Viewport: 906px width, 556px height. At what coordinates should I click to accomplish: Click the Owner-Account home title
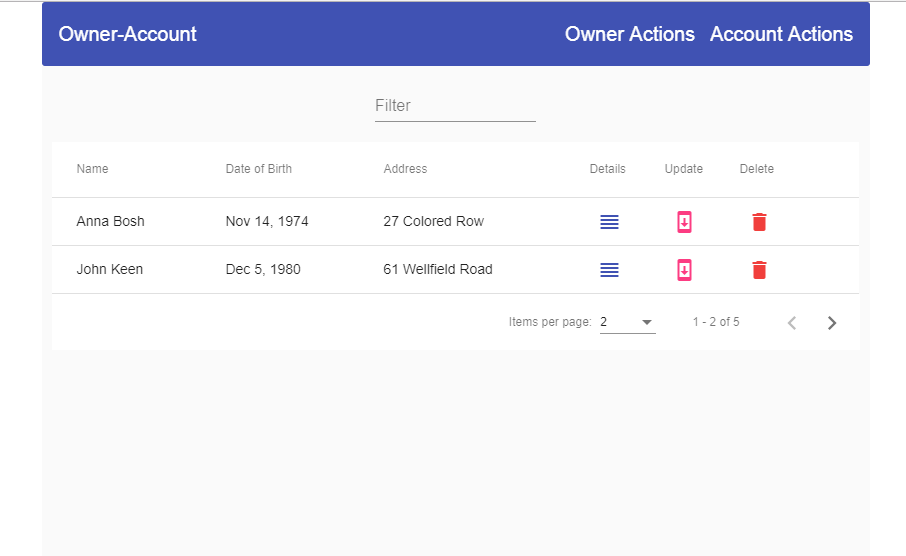pyautogui.click(x=128, y=34)
